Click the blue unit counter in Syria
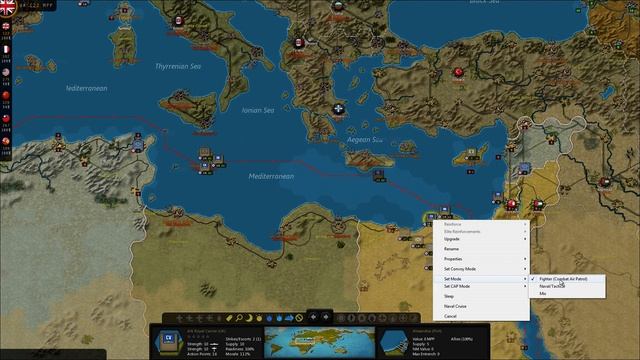The image size is (640, 360). point(524,168)
